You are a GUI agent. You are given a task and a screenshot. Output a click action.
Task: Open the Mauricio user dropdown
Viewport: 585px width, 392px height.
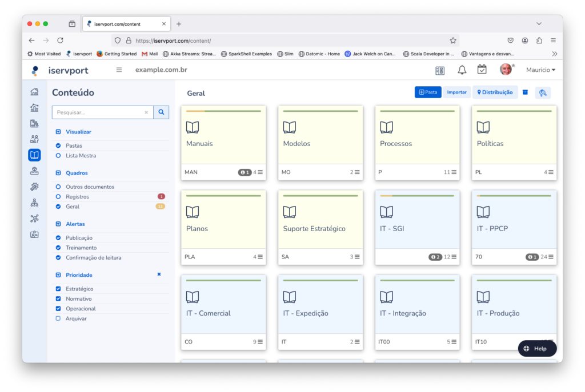540,70
